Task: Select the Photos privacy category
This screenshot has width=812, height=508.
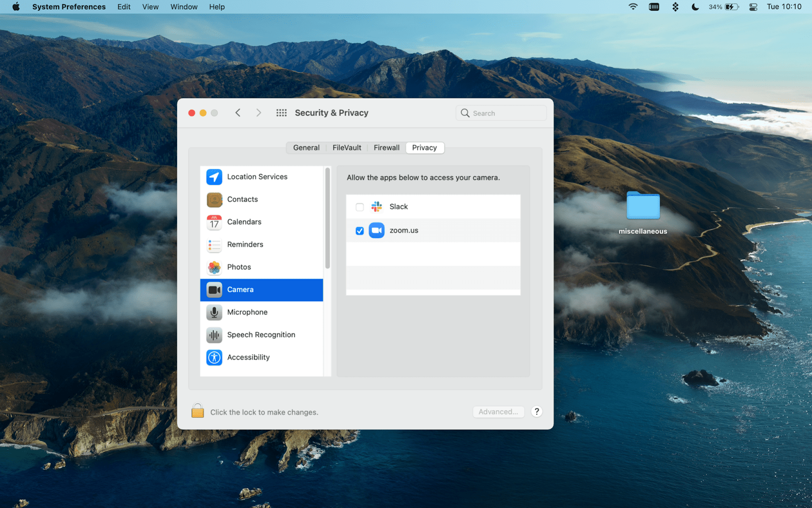Action: (239, 267)
